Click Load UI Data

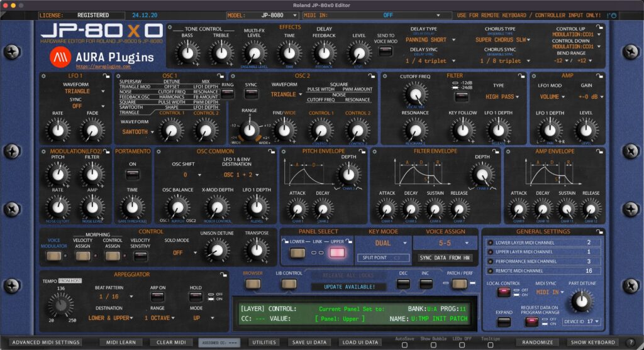[360, 342]
